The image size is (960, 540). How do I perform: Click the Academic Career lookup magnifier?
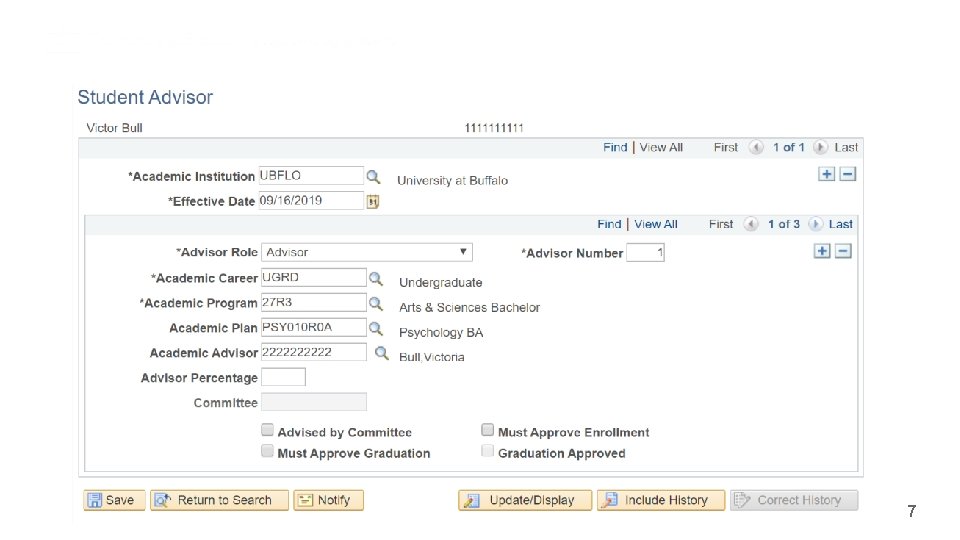point(376,278)
